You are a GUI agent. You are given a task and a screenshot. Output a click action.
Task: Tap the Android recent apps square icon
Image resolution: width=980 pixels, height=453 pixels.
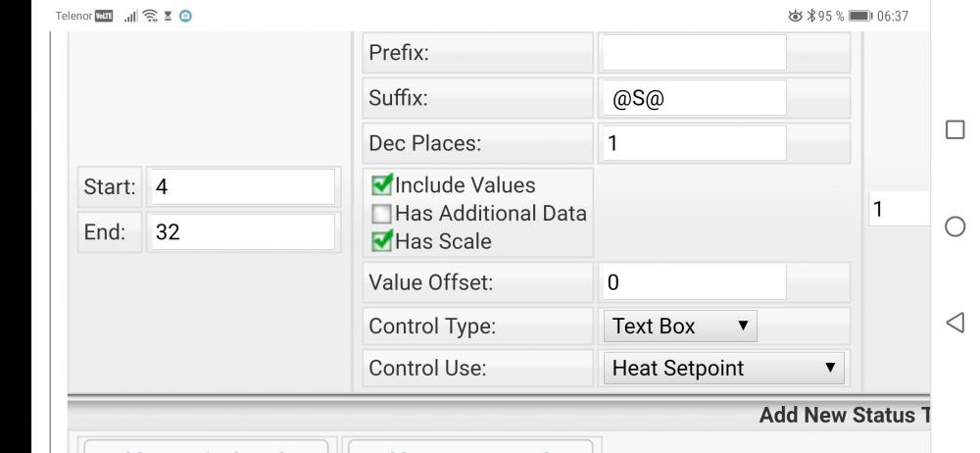pyautogui.click(x=956, y=131)
